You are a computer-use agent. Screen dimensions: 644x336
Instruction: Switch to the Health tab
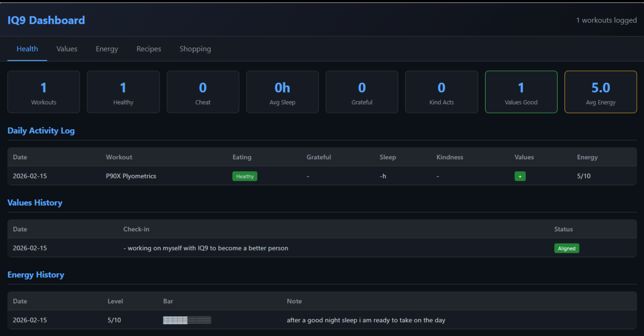[x=27, y=49]
